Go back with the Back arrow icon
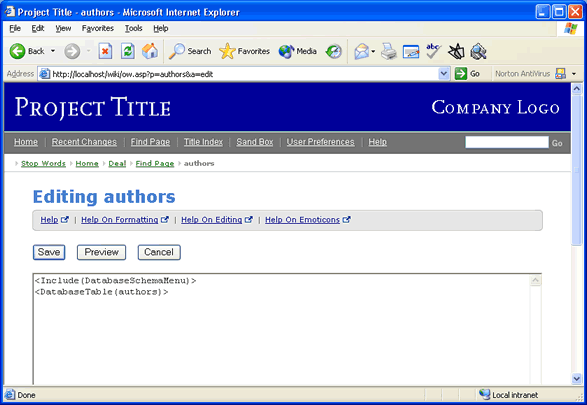The height and width of the screenshot is (405, 587). (17, 51)
